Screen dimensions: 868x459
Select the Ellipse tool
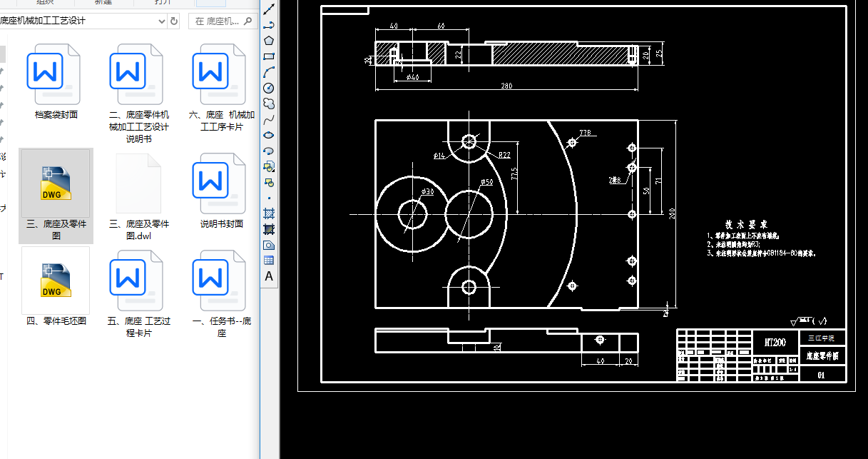pos(269,135)
